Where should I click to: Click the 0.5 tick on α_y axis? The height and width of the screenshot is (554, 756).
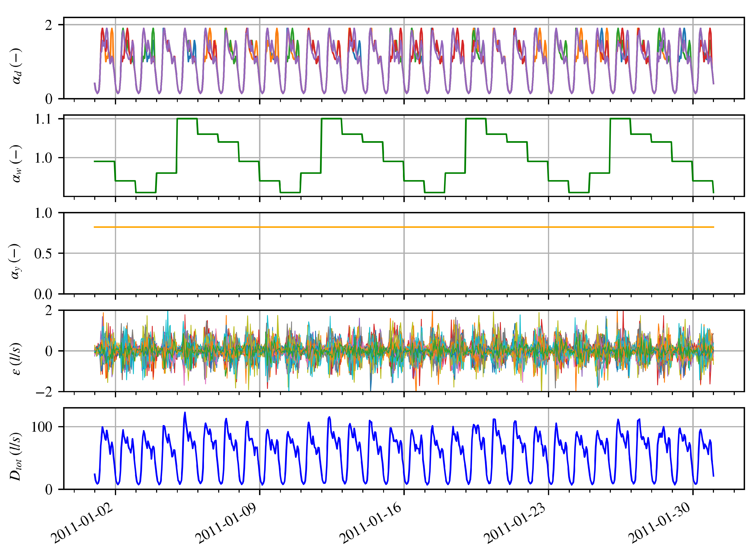tap(43, 254)
